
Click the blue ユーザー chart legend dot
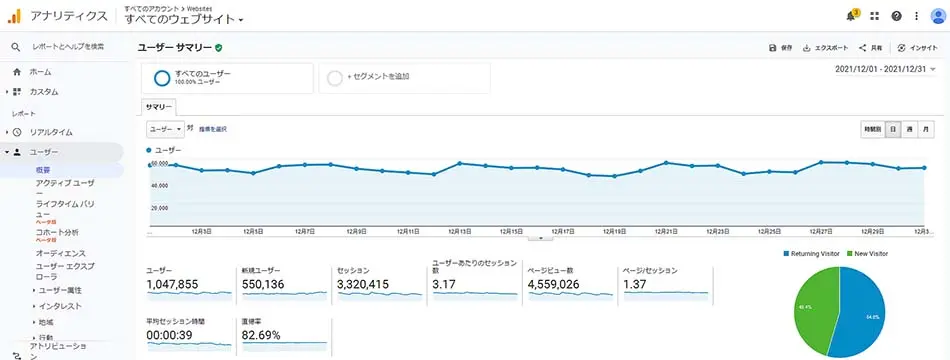(149, 150)
